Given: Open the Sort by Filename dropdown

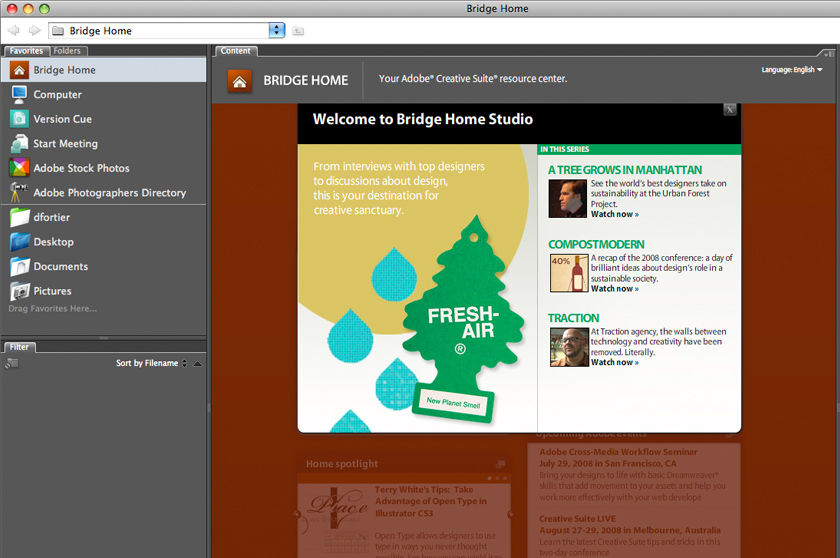Looking at the screenshot, I should point(152,363).
